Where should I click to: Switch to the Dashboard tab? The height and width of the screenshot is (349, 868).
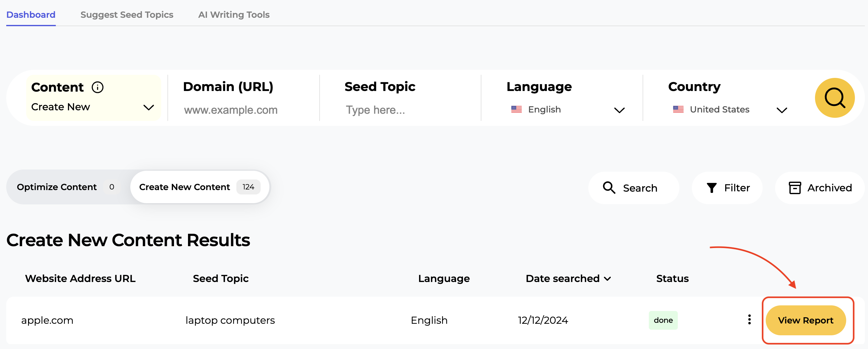point(31,15)
